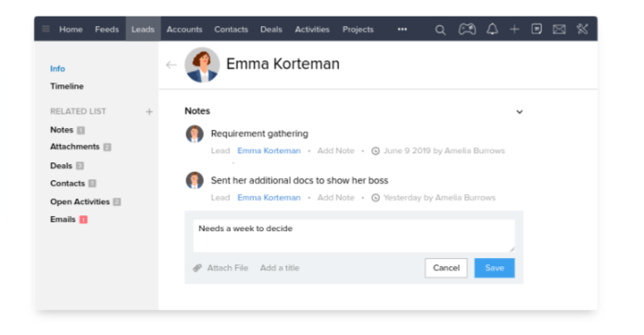
Task: Save the new note
Action: (x=495, y=268)
